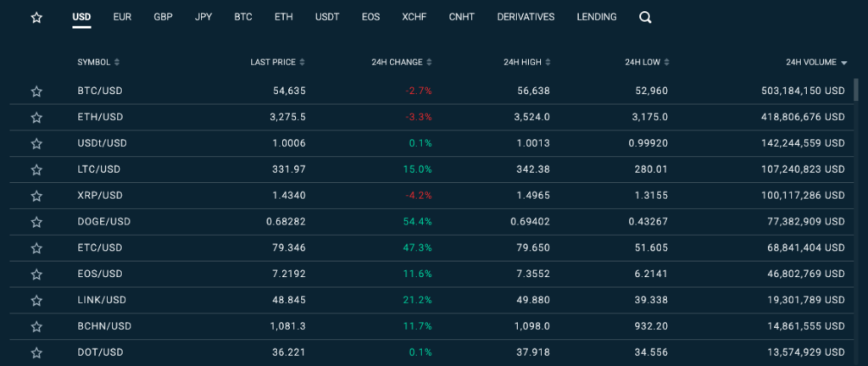Sort by 24H HIGH column arrows

[548, 63]
